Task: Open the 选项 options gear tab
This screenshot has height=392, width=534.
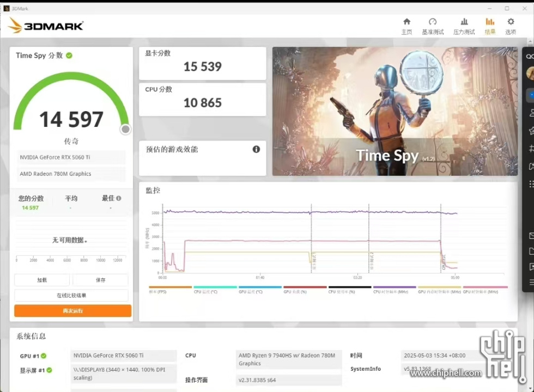Action: [511, 27]
